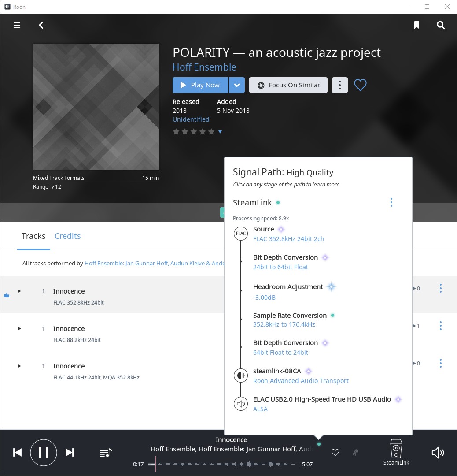Viewport: 457px width, 476px height.
Task: Select the SteamLink zone speaker icon
Action: 396,449
